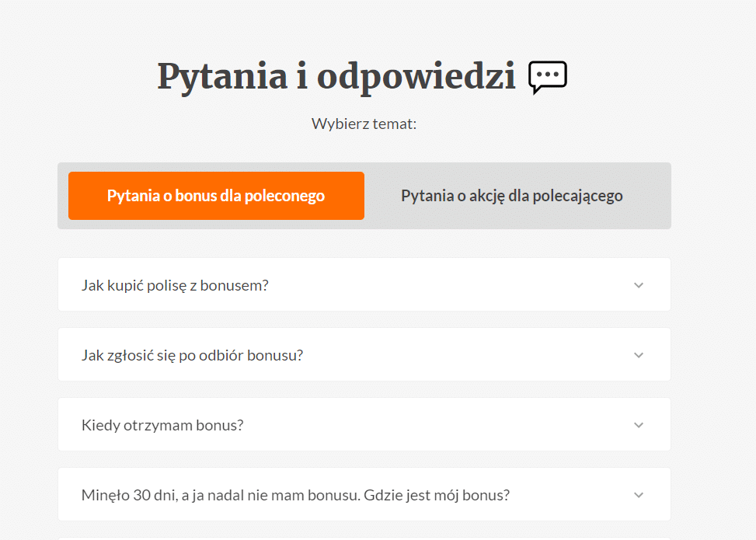The height and width of the screenshot is (540, 756).
Task: Click the 'Kiedy otrzymam bonus?' question text
Action: tap(162, 425)
